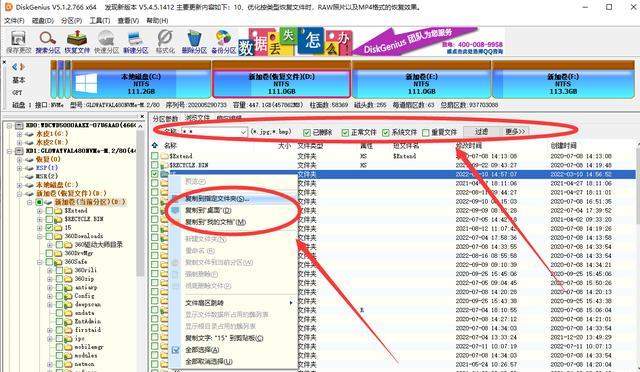Toggle the 系统文件 filter checkbox

(386, 132)
